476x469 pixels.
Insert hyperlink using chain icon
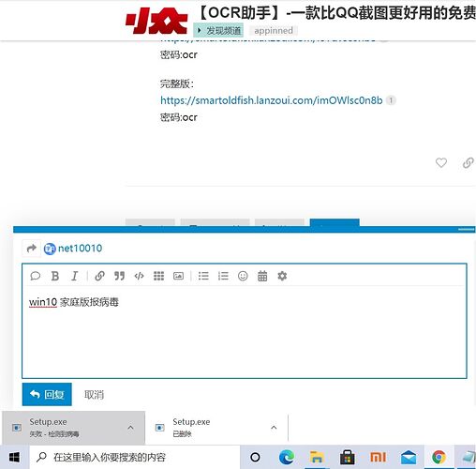99,276
